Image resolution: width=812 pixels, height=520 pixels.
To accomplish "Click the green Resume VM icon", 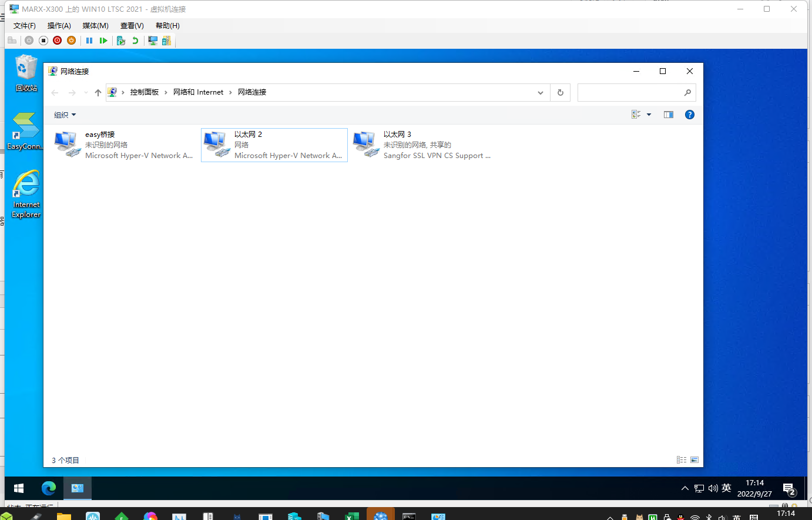I will point(103,41).
